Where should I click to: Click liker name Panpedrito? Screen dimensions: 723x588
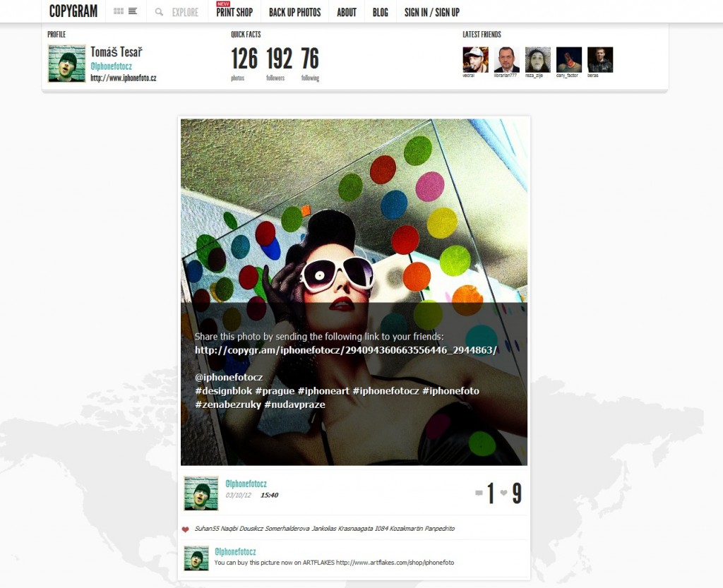pyautogui.click(x=439, y=529)
